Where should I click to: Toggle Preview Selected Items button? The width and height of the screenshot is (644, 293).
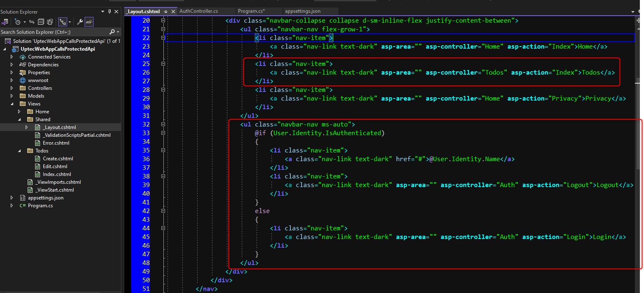pyautogui.click(x=89, y=22)
